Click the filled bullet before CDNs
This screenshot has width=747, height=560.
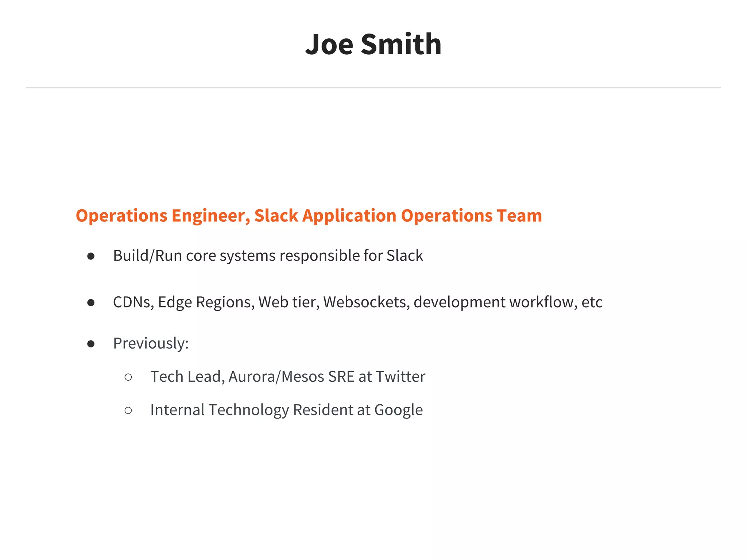pyautogui.click(x=91, y=303)
